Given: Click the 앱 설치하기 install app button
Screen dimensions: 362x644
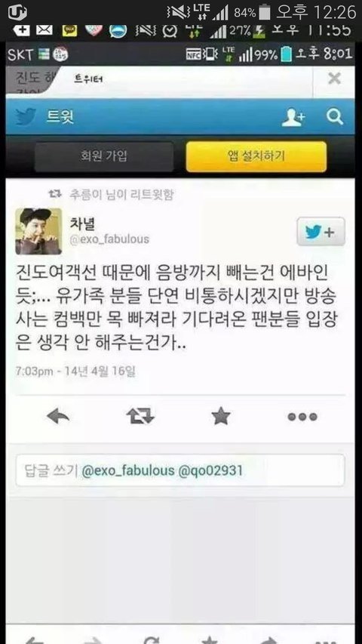Looking at the screenshot, I should pos(256,156).
